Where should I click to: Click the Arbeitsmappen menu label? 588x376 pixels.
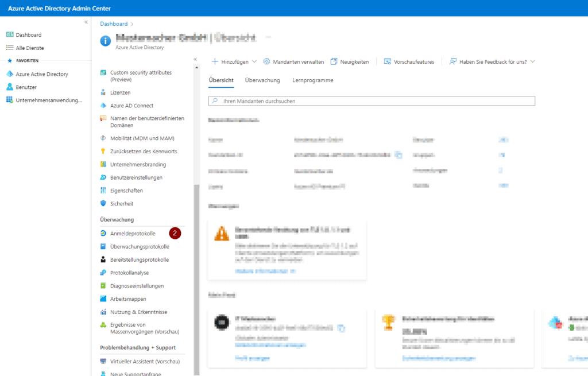click(x=128, y=299)
